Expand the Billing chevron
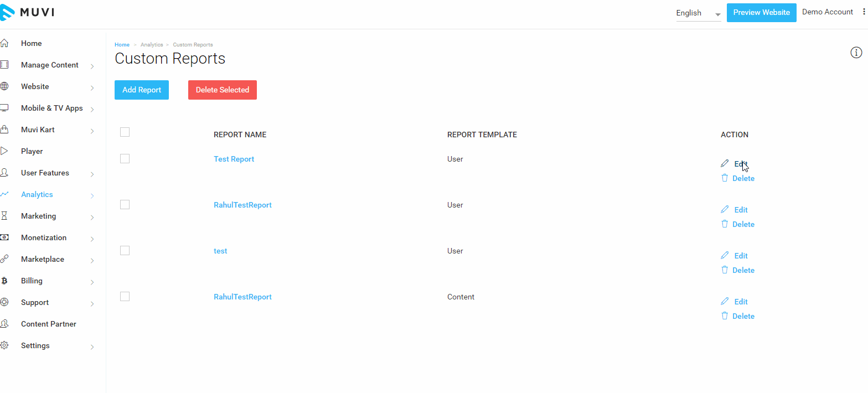868x393 pixels. (x=92, y=282)
